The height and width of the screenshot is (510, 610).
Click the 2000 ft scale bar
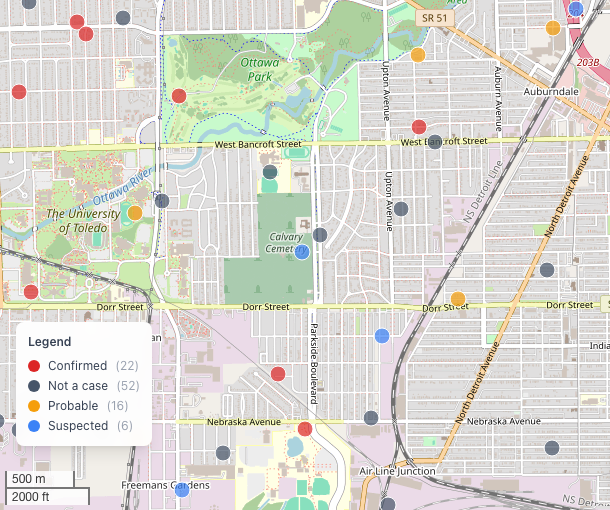(x=47, y=496)
